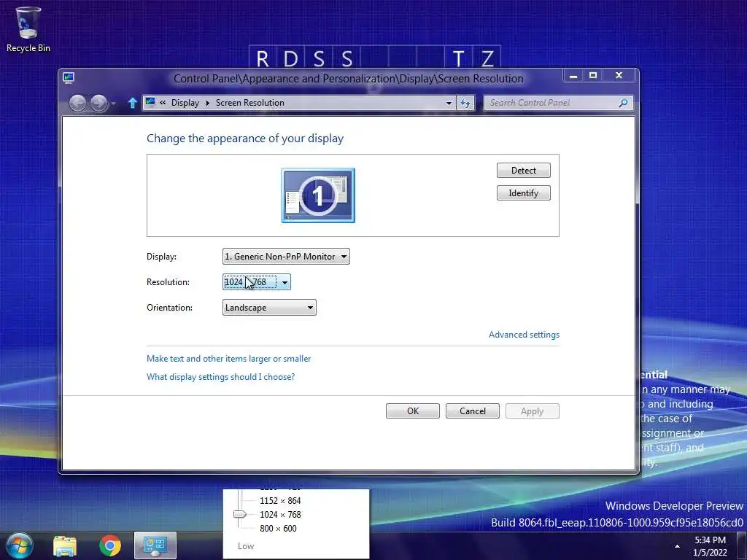This screenshot has width=747, height=560.
Task: Click the window title bar system icon
Action: [69, 77]
